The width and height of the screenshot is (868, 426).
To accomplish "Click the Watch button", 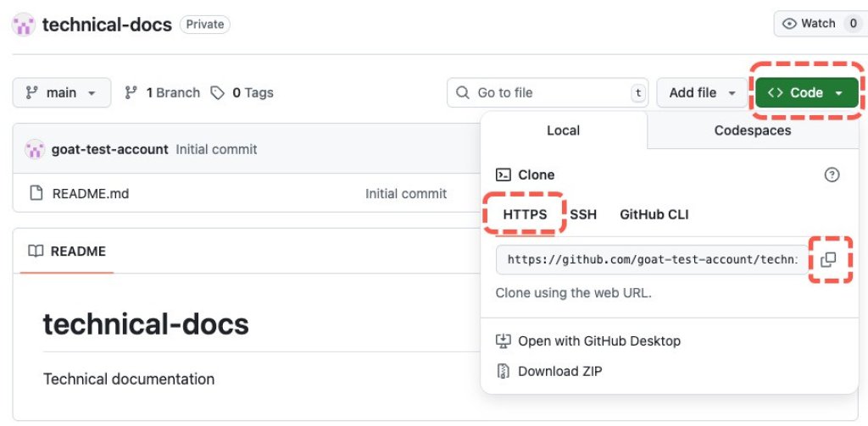I will tap(821, 24).
